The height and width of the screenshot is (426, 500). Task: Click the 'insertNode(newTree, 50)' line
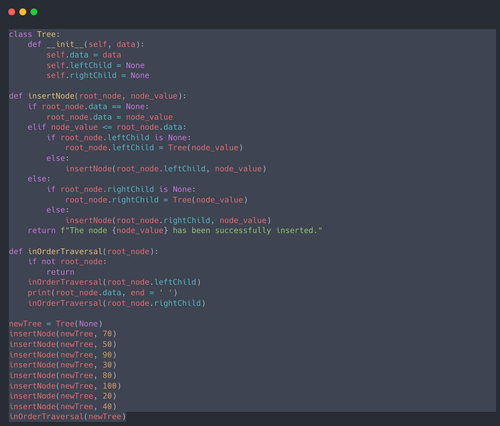(x=63, y=344)
